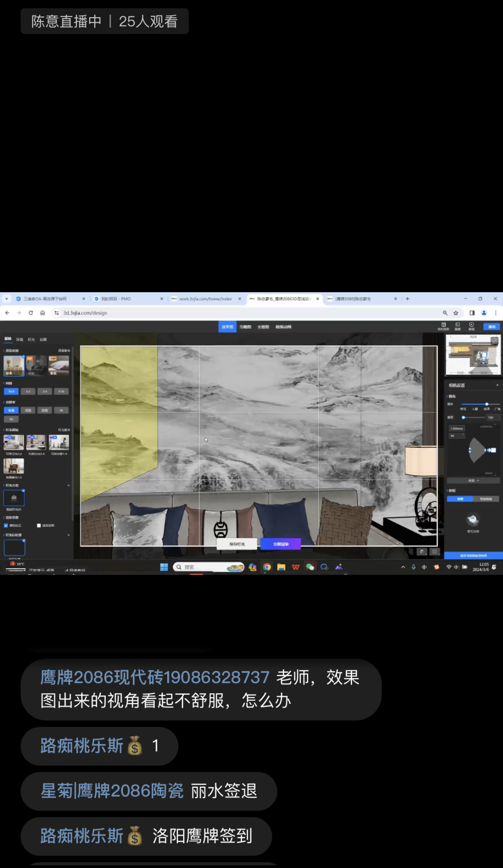Click the 立即渲染 render now button
This screenshot has height=868, width=503.
(280, 544)
